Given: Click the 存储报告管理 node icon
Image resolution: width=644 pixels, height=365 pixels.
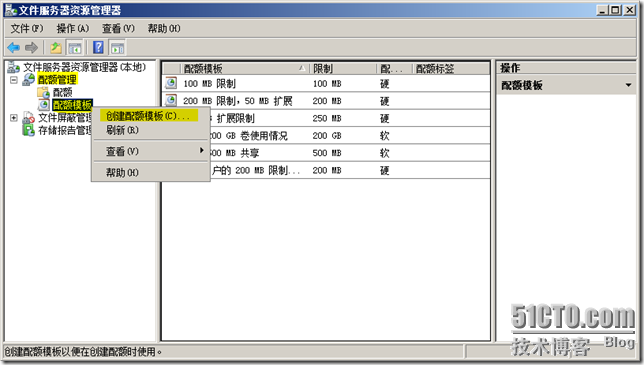Looking at the screenshot, I should pos(28,130).
